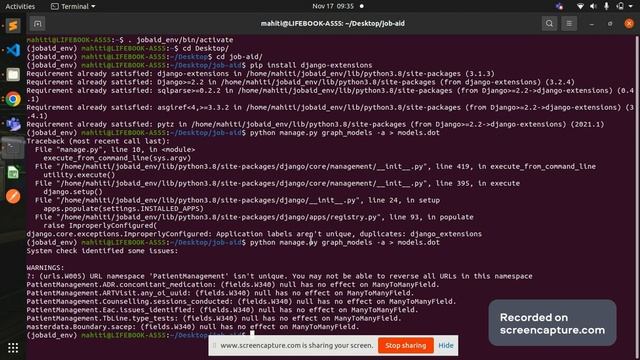Open Google Chrome from the dock
This screenshot has height=360, width=640.
click(13, 99)
